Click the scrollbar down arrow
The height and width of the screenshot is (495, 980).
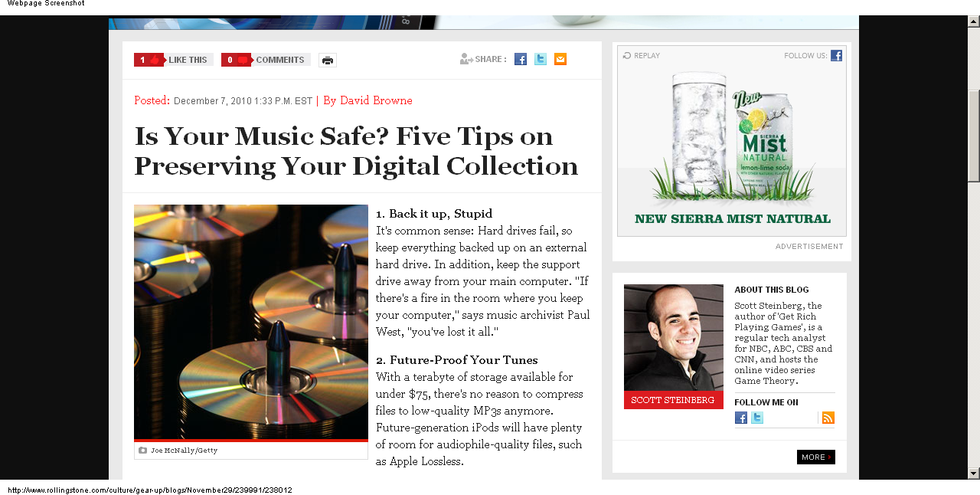pos(974,474)
